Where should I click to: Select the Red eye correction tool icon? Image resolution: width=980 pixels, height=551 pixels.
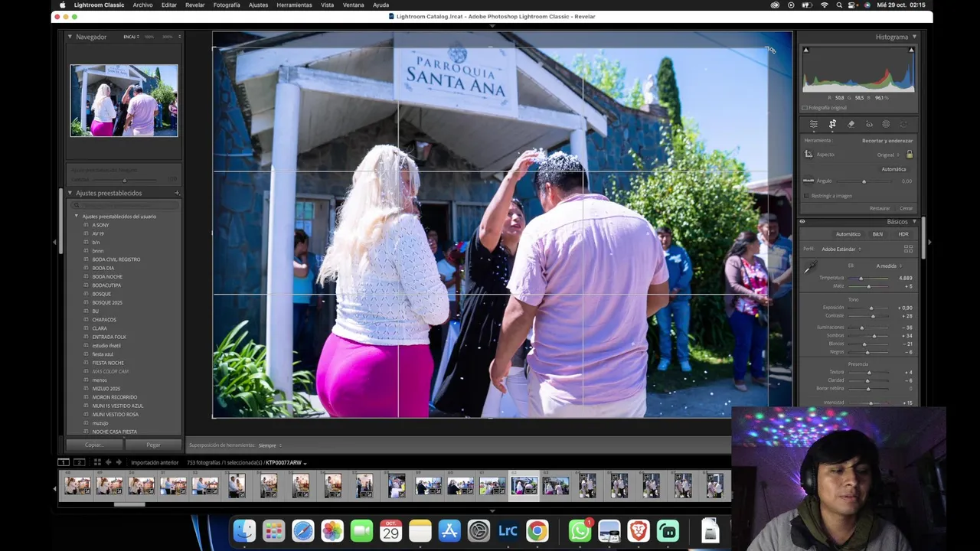(869, 124)
